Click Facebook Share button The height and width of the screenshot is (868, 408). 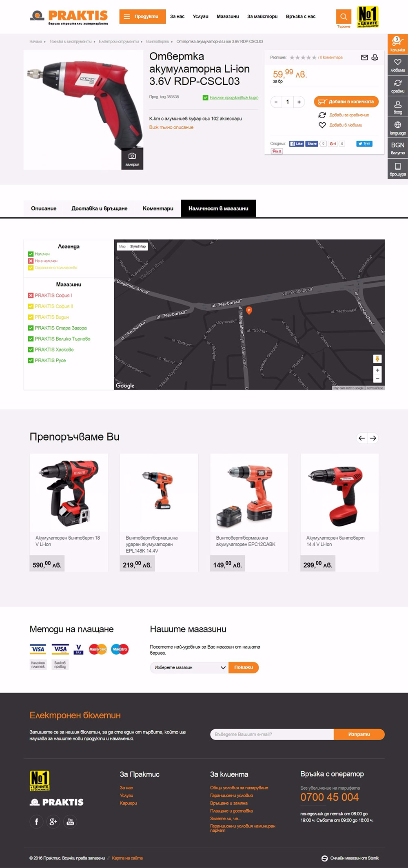click(312, 144)
